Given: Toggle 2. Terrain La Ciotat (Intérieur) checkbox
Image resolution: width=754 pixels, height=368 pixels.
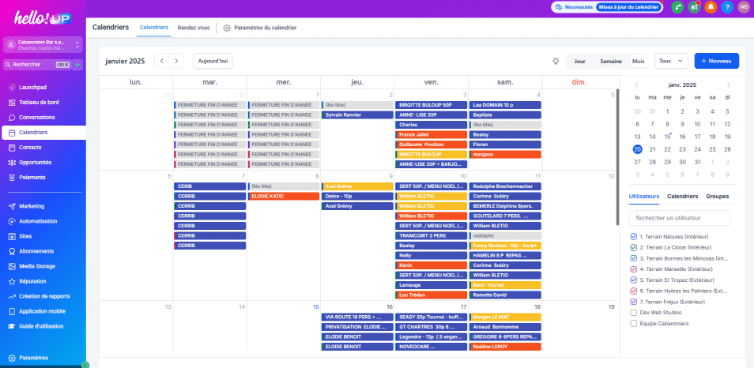Looking at the screenshot, I should tap(633, 248).
